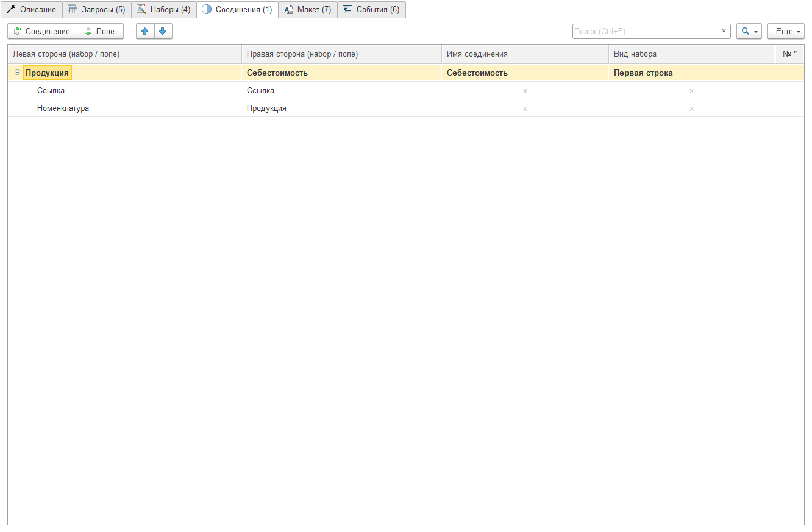The height and width of the screenshot is (532, 812).
Task: Click the table icon on Запросы tab
Action: (73, 9)
